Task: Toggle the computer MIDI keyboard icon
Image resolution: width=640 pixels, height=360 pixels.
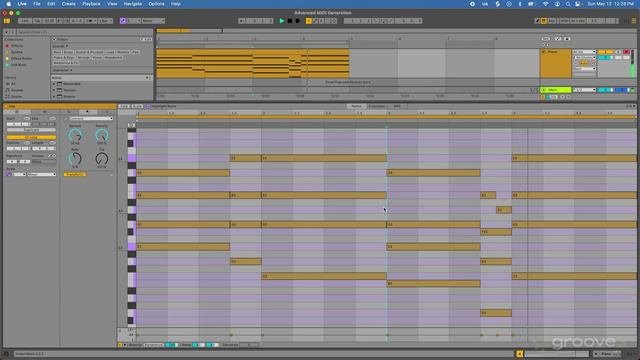Action: (x=544, y=21)
